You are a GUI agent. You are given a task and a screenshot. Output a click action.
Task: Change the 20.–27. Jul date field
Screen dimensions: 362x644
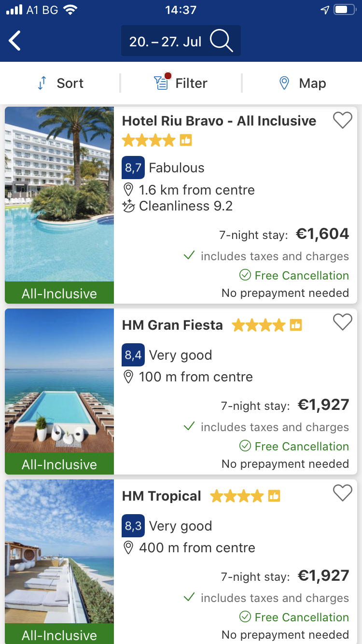pos(165,41)
